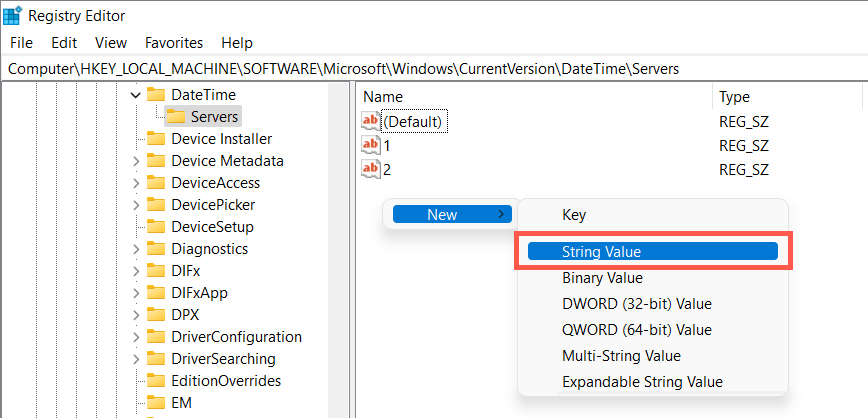Click the icon of value 2
868x418 pixels.
pyautogui.click(x=371, y=169)
